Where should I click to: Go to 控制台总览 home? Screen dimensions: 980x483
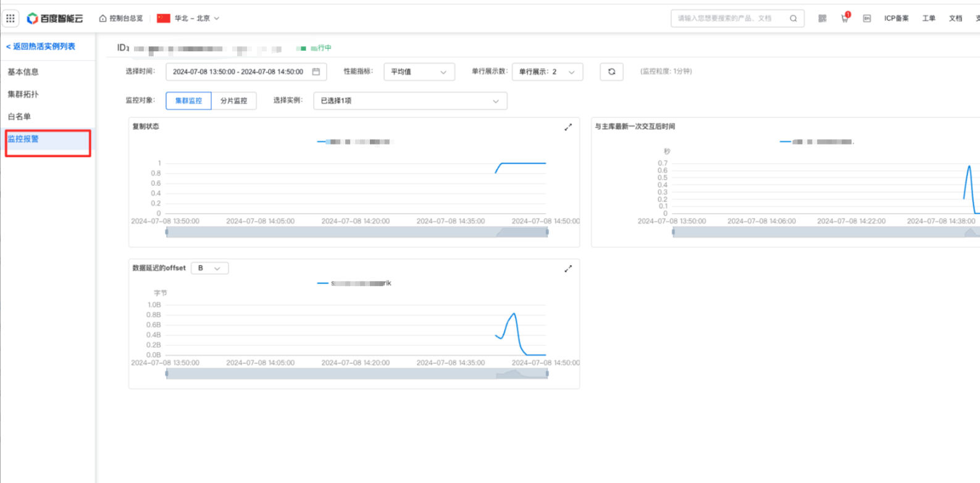click(x=121, y=19)
